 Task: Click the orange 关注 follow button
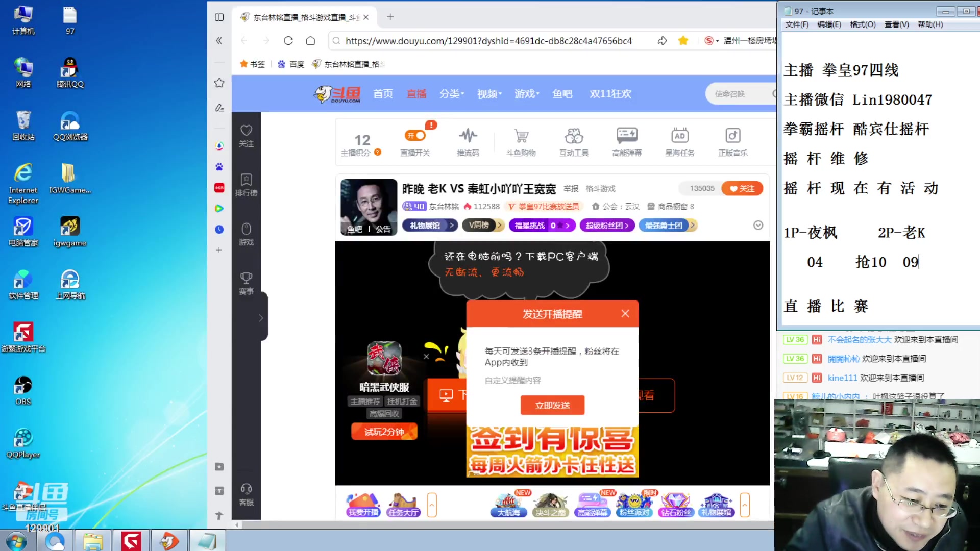(x=742, y=188)
